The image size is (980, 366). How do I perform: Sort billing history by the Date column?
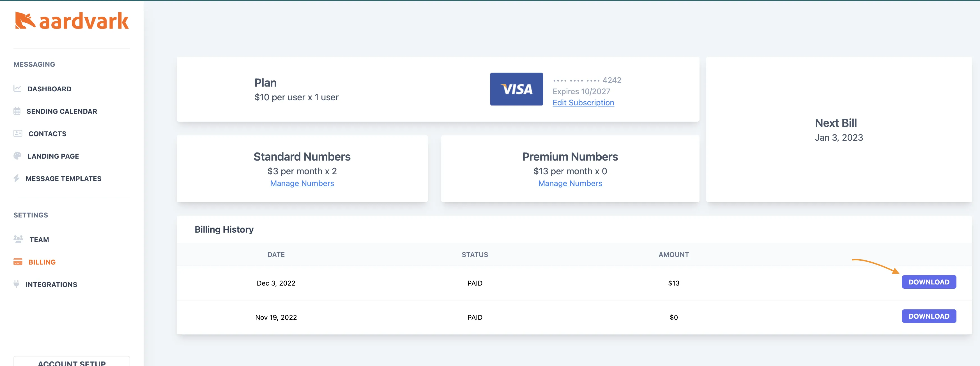[x=276, y=254]
